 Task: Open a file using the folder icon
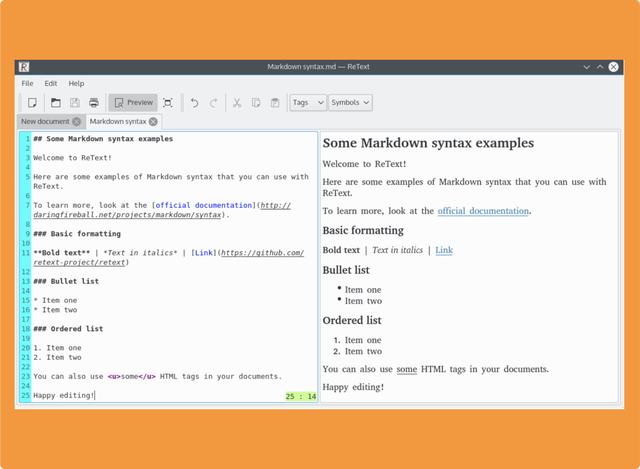coord(56,102)
